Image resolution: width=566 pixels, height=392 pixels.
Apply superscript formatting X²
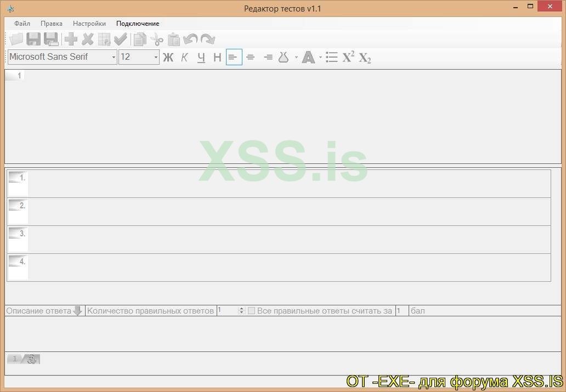tap(348, 56)
